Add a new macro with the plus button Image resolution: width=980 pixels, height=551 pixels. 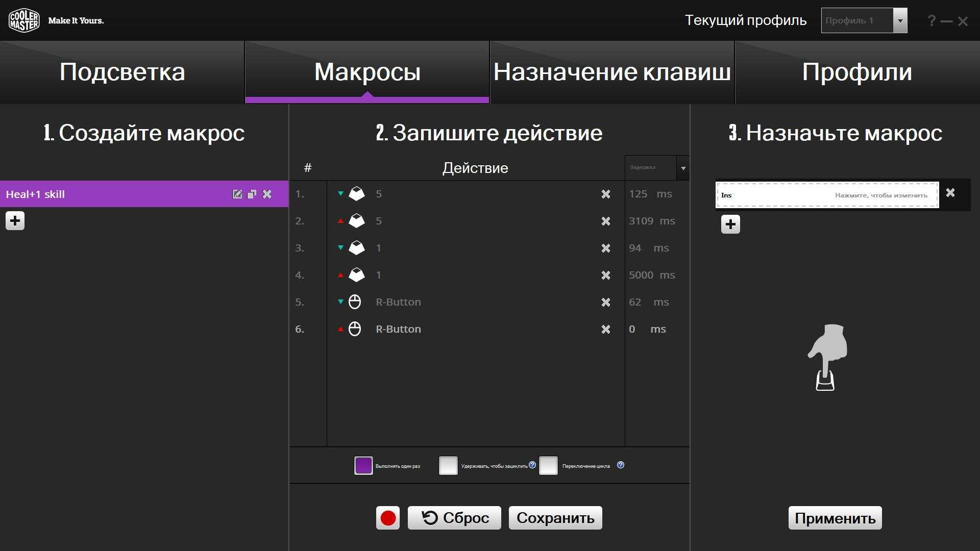[15, 221]
